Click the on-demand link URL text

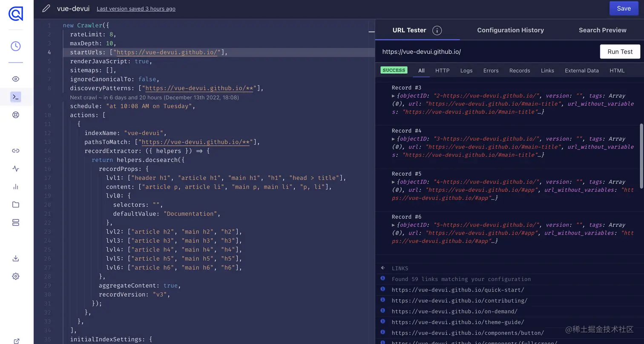pos(454,311)
